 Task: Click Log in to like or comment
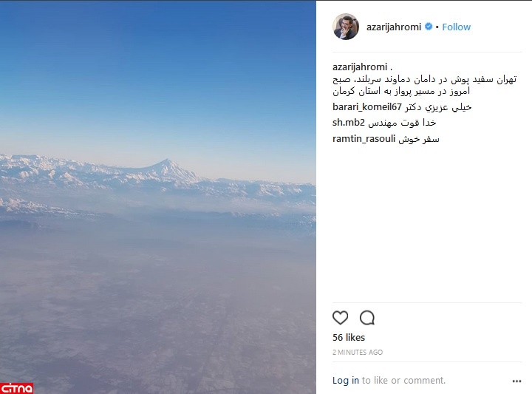point(345,381)
